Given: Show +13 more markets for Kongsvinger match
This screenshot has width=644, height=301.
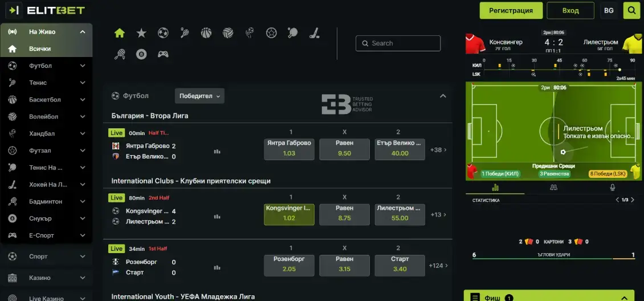Looking at the screenshot, I should pos(438,215).
